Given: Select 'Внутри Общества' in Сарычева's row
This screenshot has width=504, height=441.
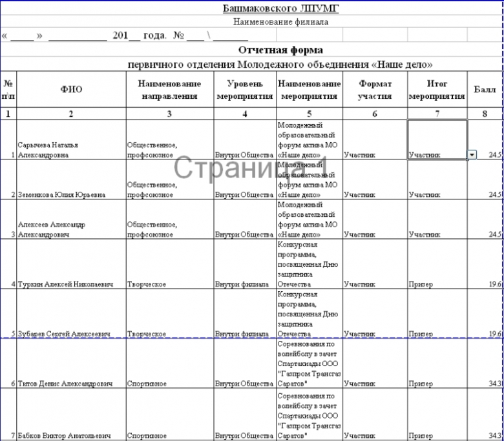Looking at the screenshot, I should (x=245, y=139).
